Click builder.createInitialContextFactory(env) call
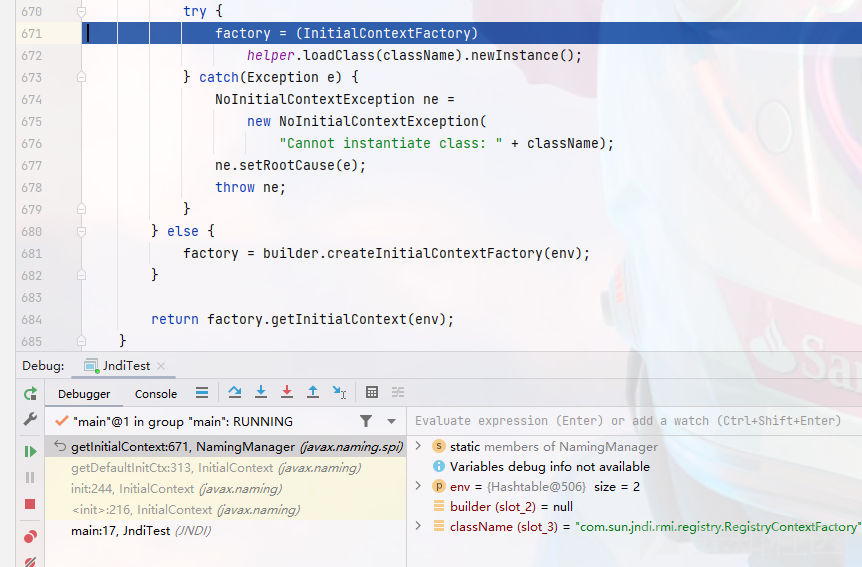Screen dimensions: 862x567 (x=422, y=254)
